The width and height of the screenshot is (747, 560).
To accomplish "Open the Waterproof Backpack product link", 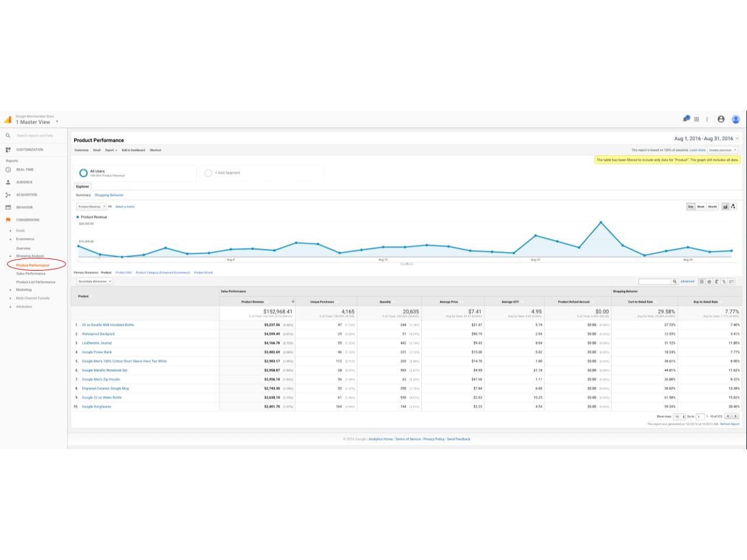I will [x=98, y=334].
